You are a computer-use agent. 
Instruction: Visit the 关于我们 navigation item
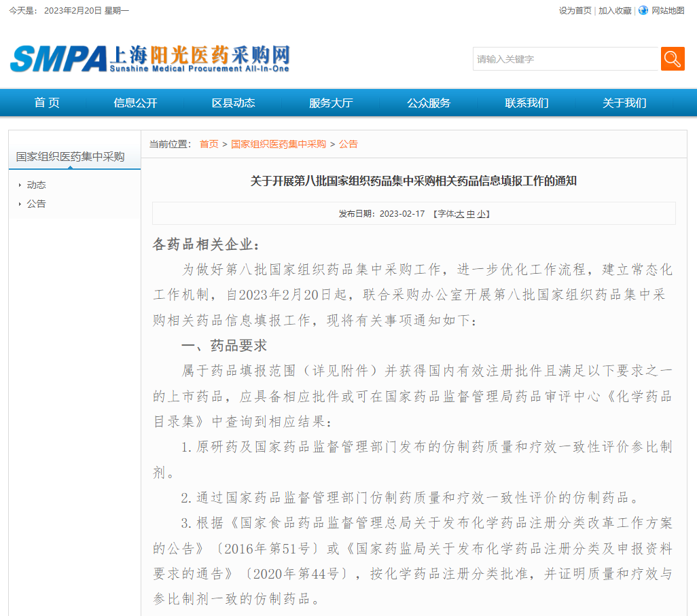point(624,103)
